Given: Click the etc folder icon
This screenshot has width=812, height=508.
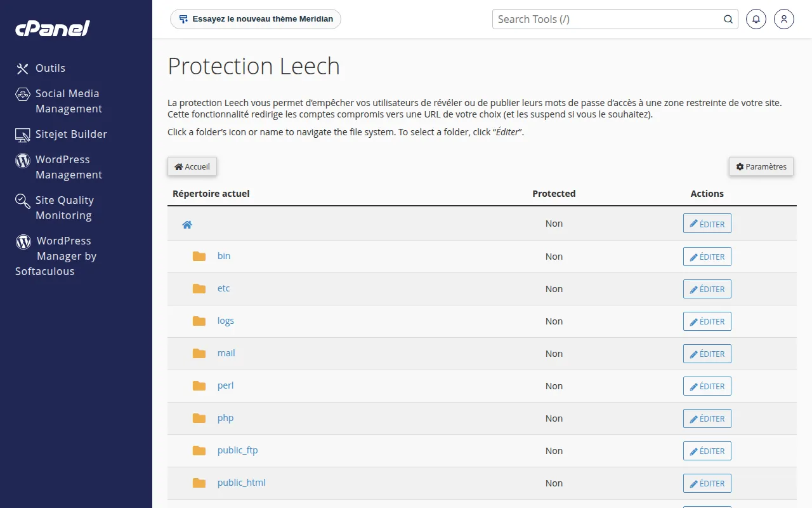Looking at the screenshot, I should pos(199,288).
